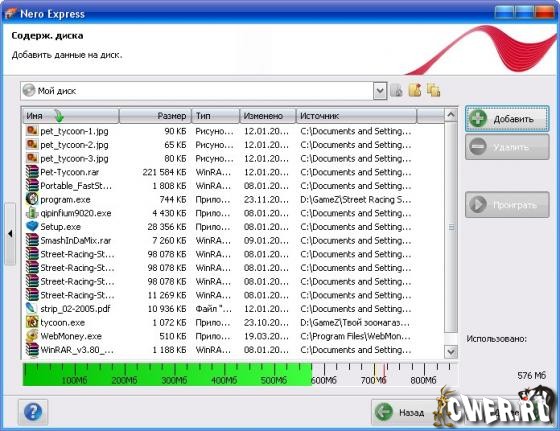The width and height of the screenshot is (560, 431).
Task: Click the file list scroll down arrow
Action: point(451,352)
